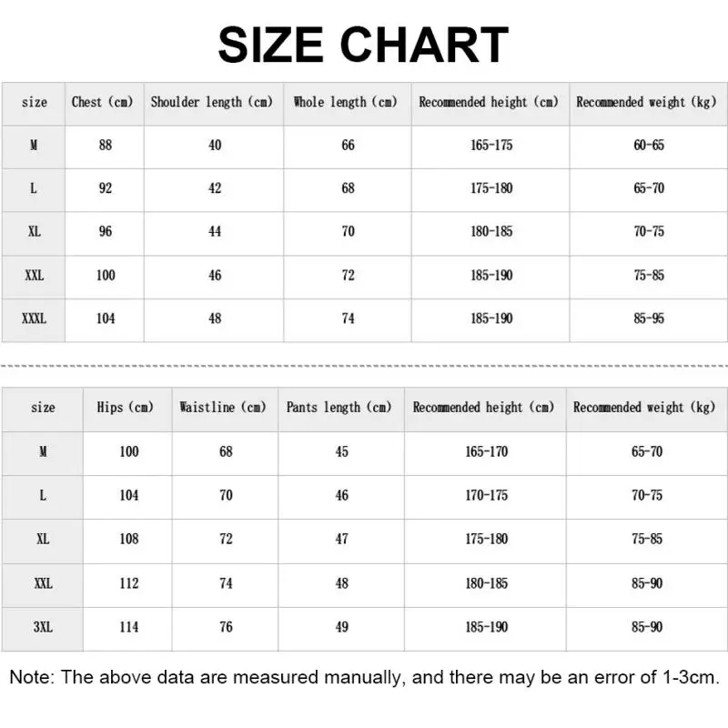Click the chest value 96 cell

click(x=106, y=231)
